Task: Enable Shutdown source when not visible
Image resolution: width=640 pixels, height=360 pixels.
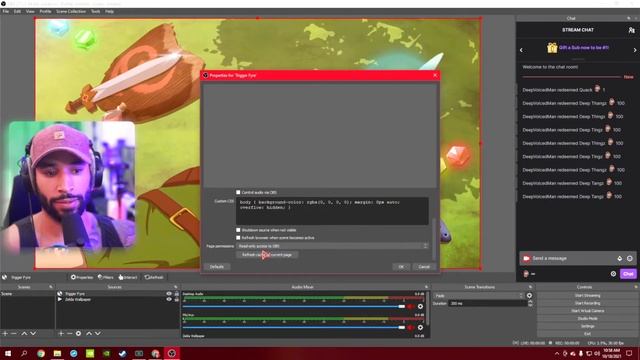Action: click(x=238, y=230)
